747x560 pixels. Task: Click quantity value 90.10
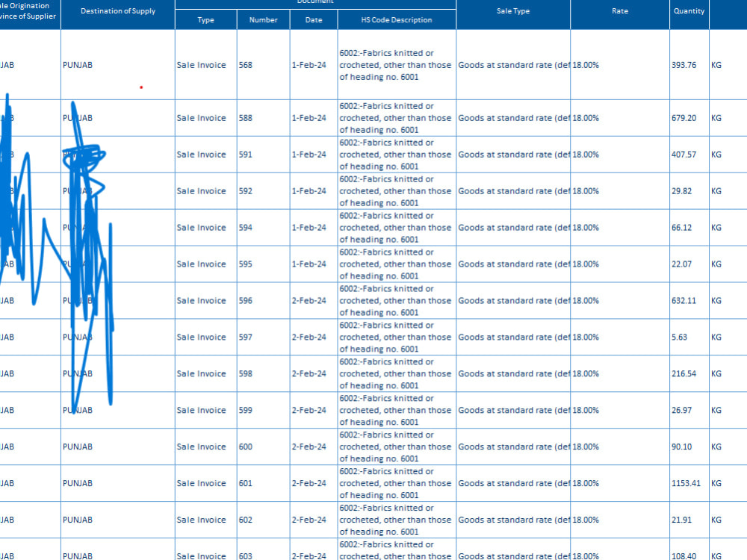681,447
